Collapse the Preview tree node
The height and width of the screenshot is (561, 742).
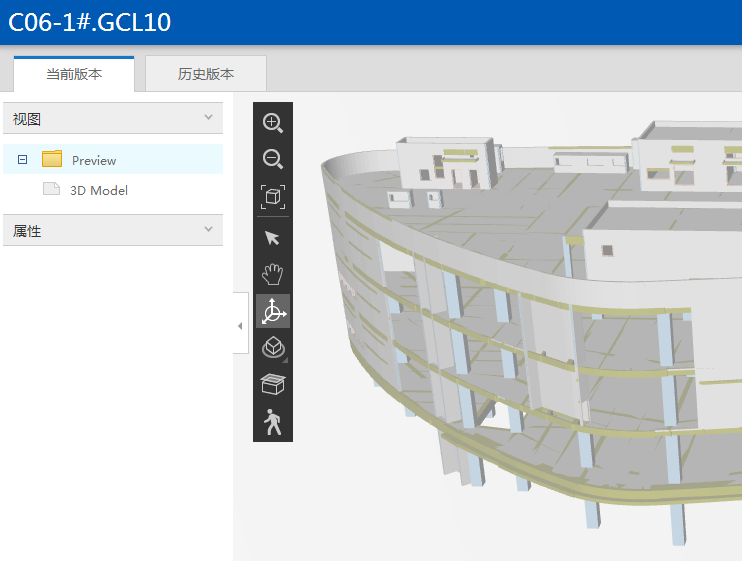(x=22, y=160)
